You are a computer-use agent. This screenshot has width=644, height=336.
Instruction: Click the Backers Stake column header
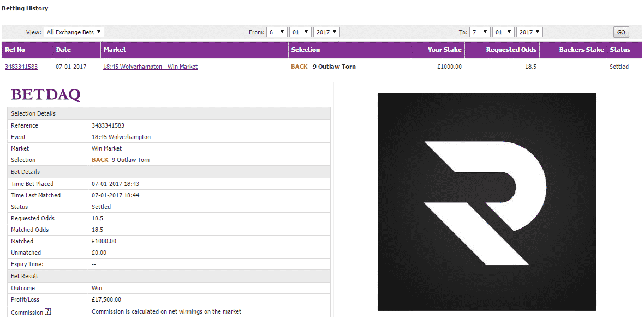pyautogui.click(x=574, y=50)
